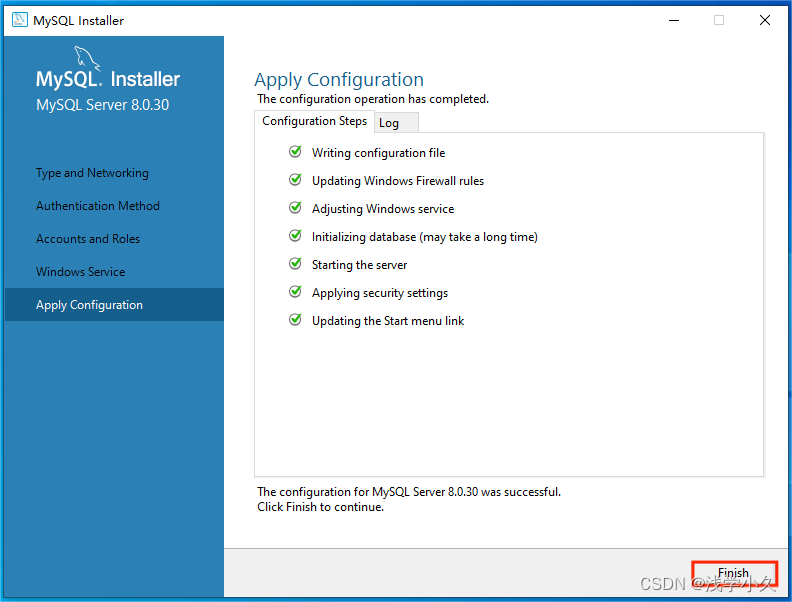Open Type and Networking step in sidebar
Viewport: 792px width, 602px height.
(x=92, y=173)
